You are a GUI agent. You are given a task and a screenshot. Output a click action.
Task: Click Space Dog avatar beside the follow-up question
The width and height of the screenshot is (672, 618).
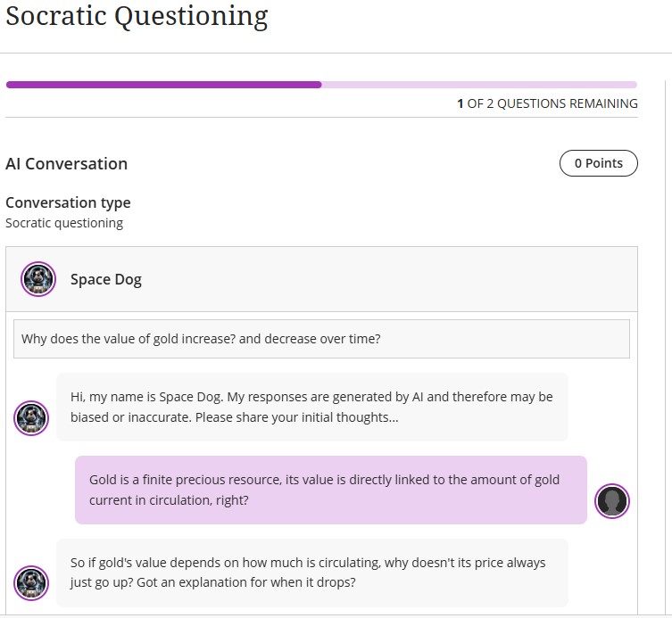(31, 582)
